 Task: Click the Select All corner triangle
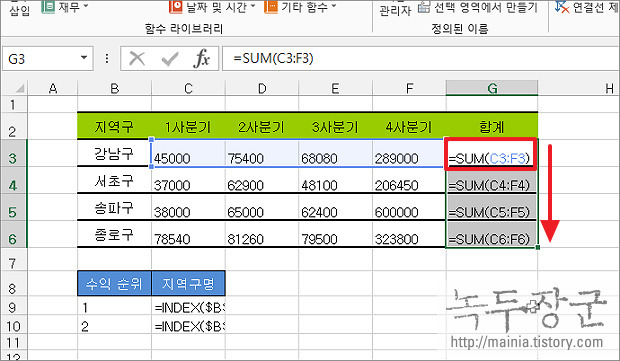[x=19, y=88]
